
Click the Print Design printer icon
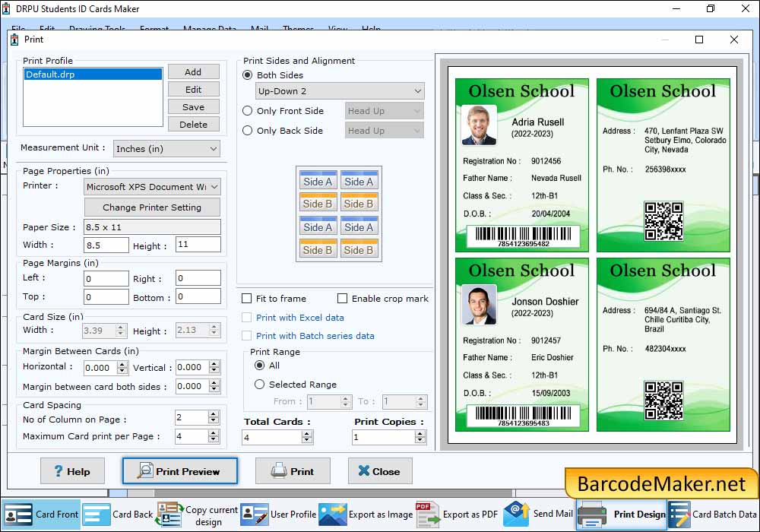pyautogui.click(x=592, y=515)
